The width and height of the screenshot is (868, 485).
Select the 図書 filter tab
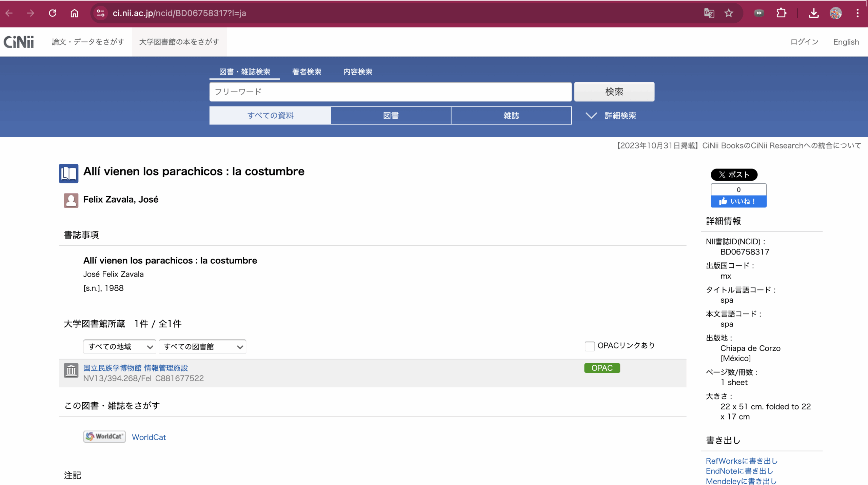point(391,116)
